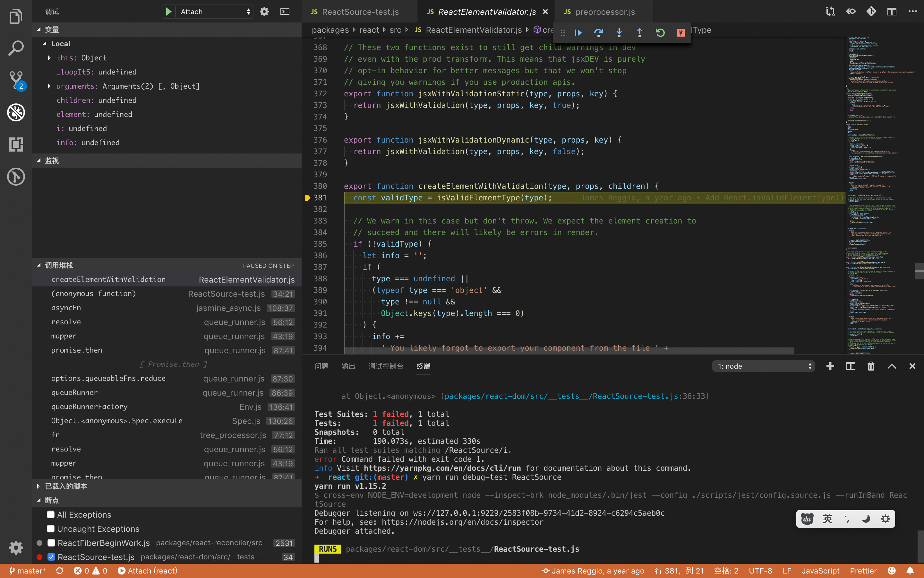924x578 pixels.
Task: Disconnect the debugger with red plug icon
Action: pos(680,33)
